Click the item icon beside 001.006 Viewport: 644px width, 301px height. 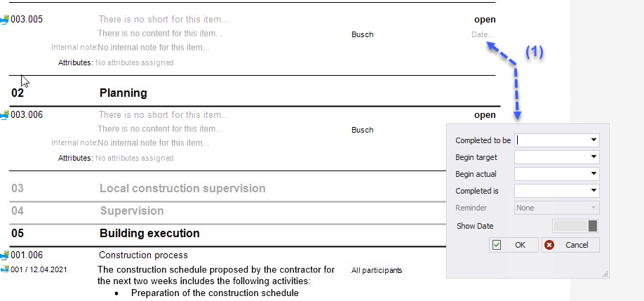5,255
